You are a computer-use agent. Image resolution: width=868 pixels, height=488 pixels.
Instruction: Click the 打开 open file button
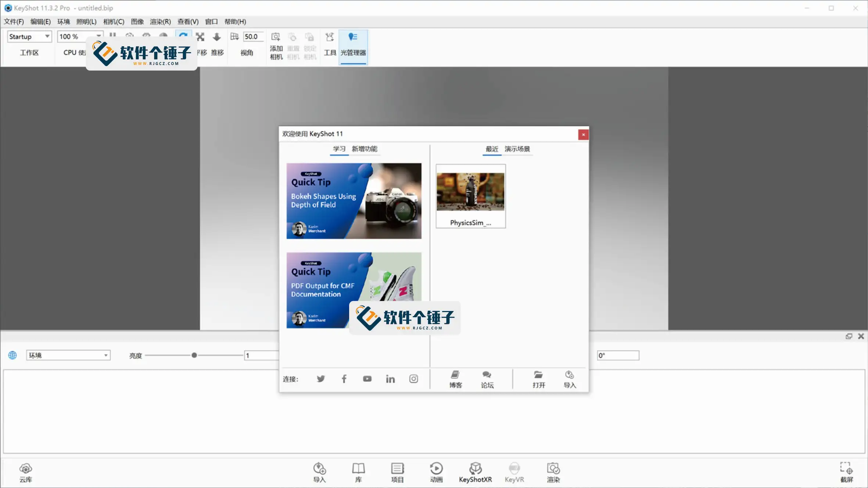[539, 379]
